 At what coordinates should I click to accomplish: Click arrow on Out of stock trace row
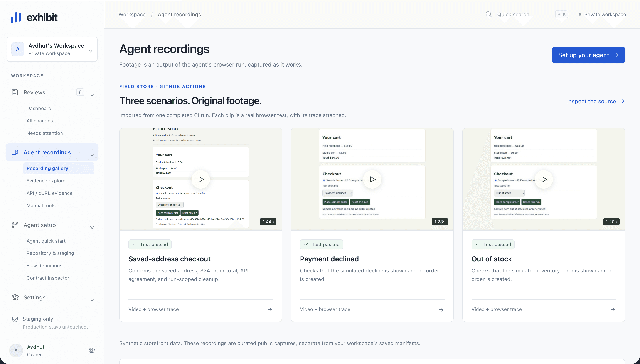[613, 309]
